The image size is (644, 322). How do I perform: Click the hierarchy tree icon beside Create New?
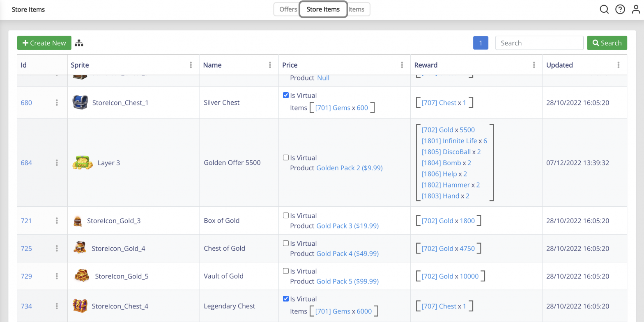tap(79, 43)
